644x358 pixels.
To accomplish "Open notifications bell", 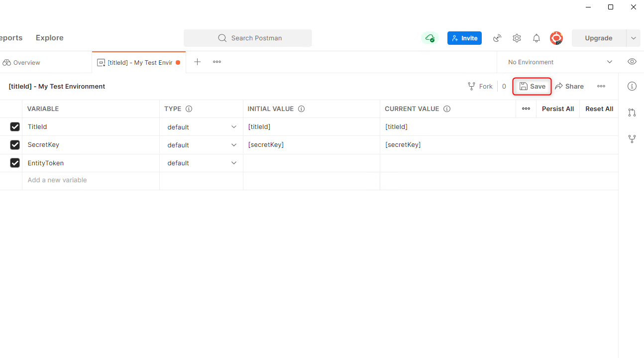I will point(536,38).
